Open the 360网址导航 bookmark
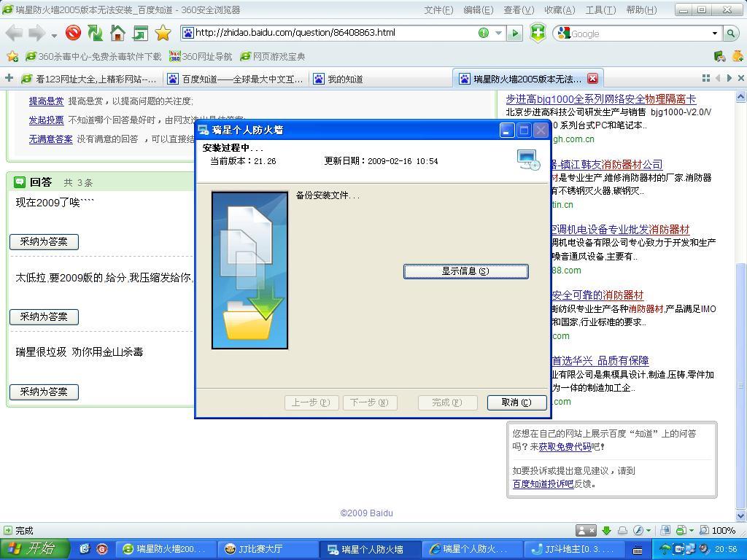747x560 pixels. click(x=201, y=57)
